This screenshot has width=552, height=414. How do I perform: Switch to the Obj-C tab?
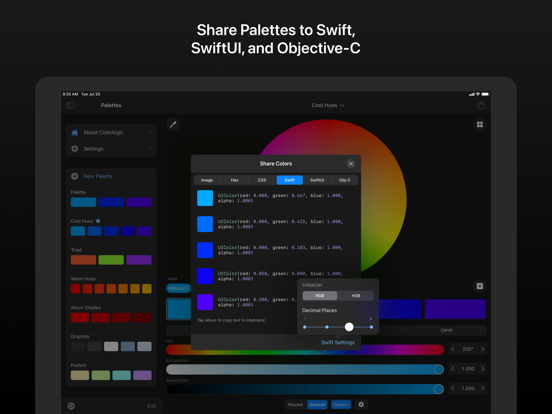[x=345, y=180]
